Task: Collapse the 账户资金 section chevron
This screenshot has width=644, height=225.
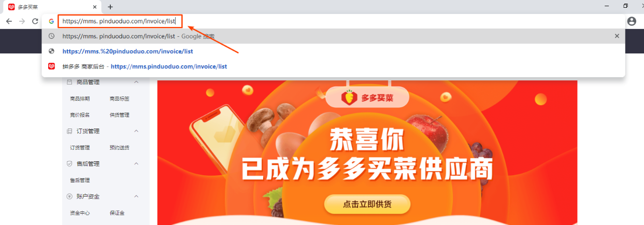Action: click(x=136, y=196)
